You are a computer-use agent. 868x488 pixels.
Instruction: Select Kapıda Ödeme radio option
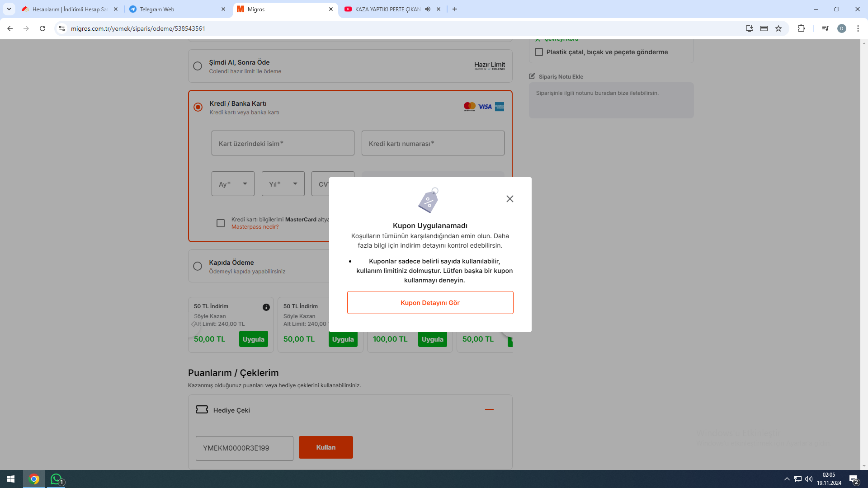click(x=198, y=266)
